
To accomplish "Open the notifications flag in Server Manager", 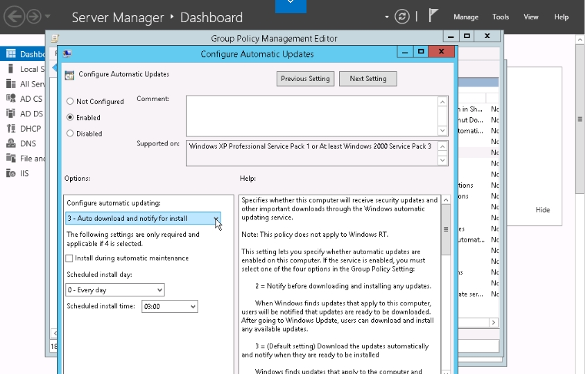I will point(433,15).
